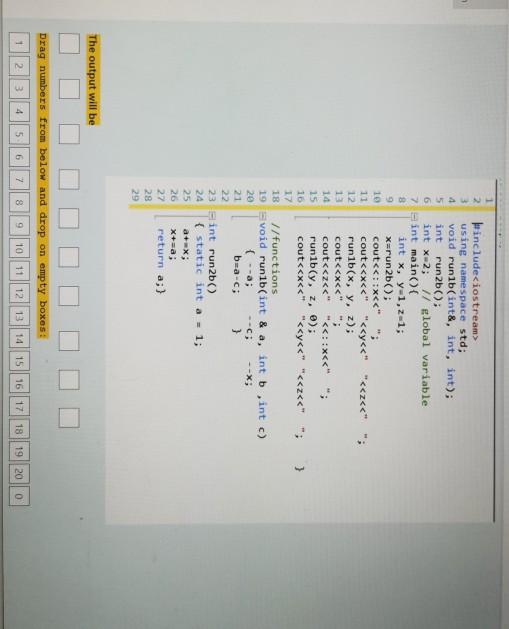This screenshot has width=509, height=629.
Task: Choose the draggable tile numbered 20
Action: (x=19, y=475)
